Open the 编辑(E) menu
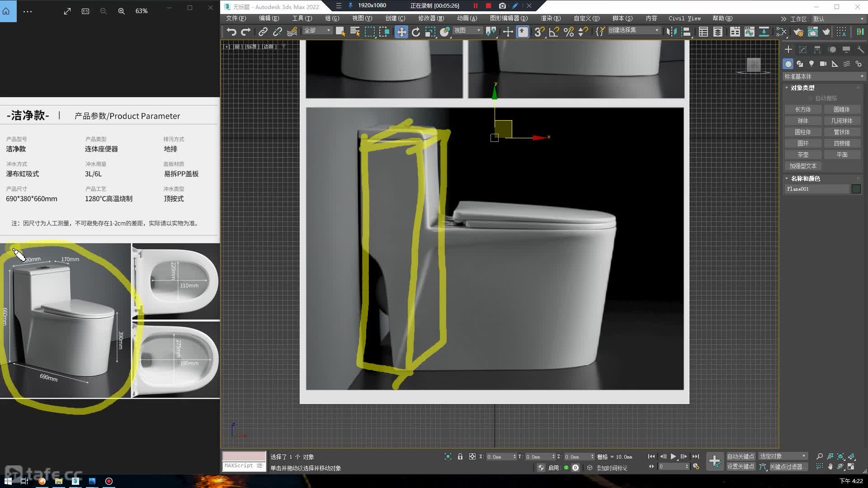The image size is (868, 488). pos(269,19)
